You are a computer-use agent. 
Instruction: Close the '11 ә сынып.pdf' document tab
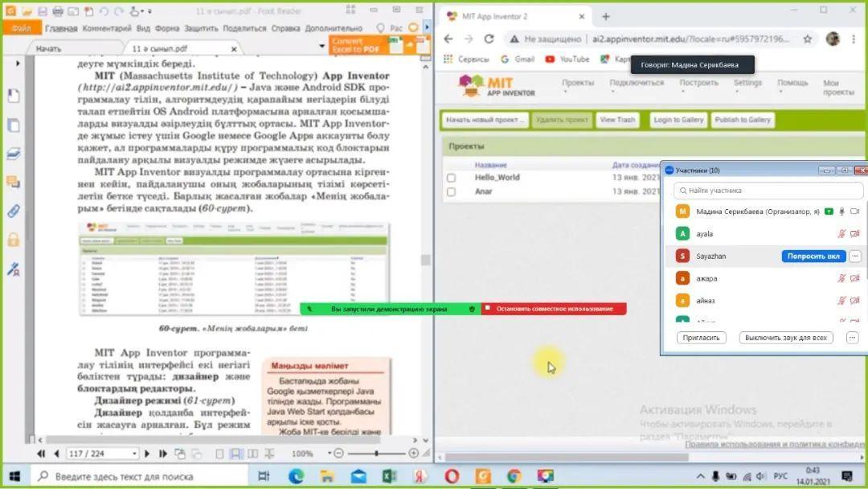(234, 49)
